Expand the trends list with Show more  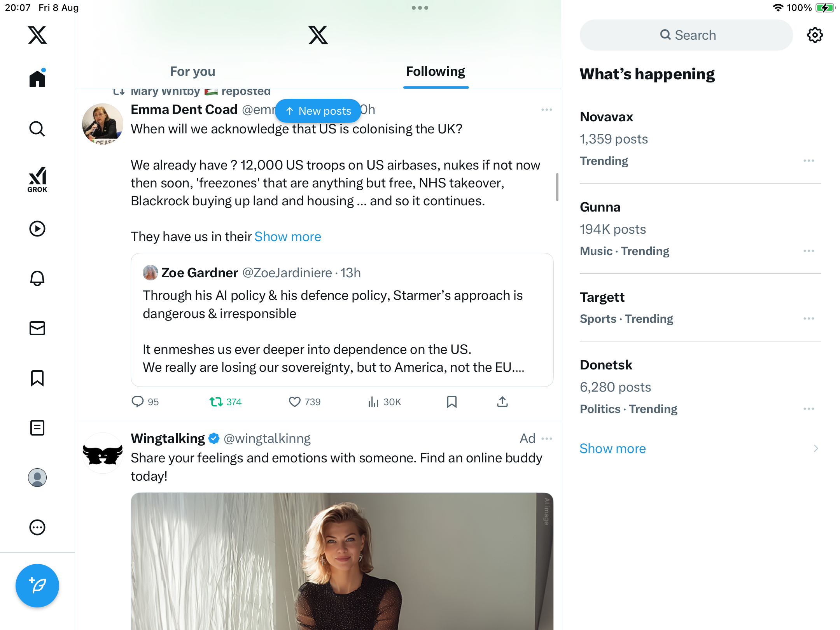pos(612,448)
